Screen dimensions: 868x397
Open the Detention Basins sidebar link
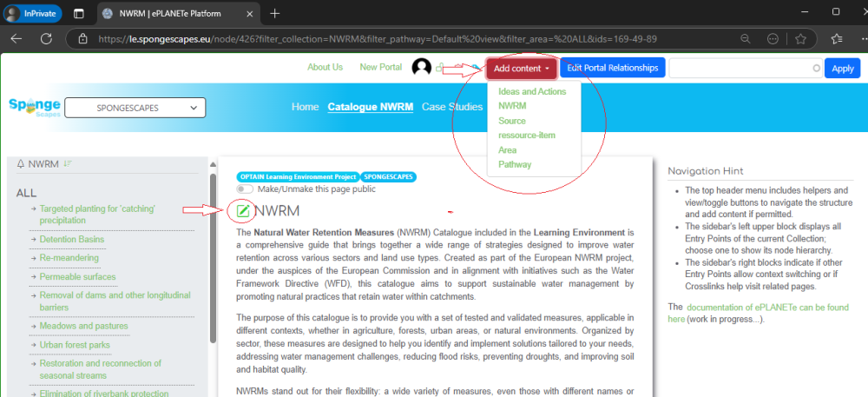pos(71,239)
